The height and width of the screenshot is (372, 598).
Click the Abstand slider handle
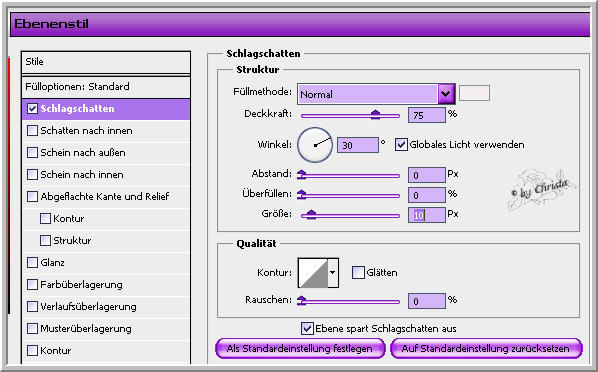[302, 174]
